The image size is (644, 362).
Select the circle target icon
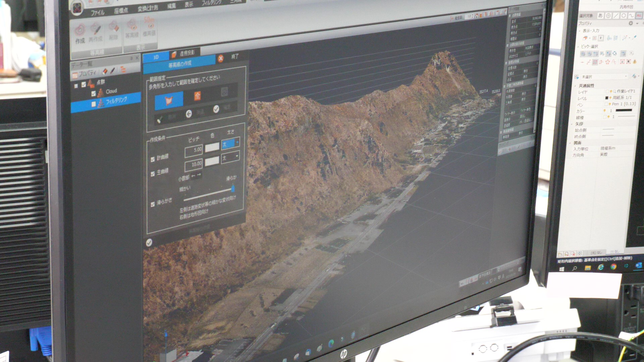point(624,15)
